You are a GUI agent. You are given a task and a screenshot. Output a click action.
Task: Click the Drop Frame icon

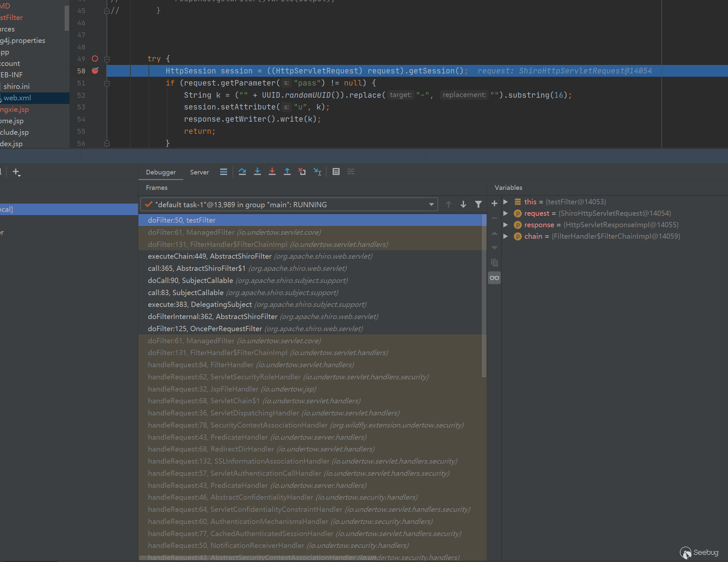pyautogui.click(x=302, y=172)
